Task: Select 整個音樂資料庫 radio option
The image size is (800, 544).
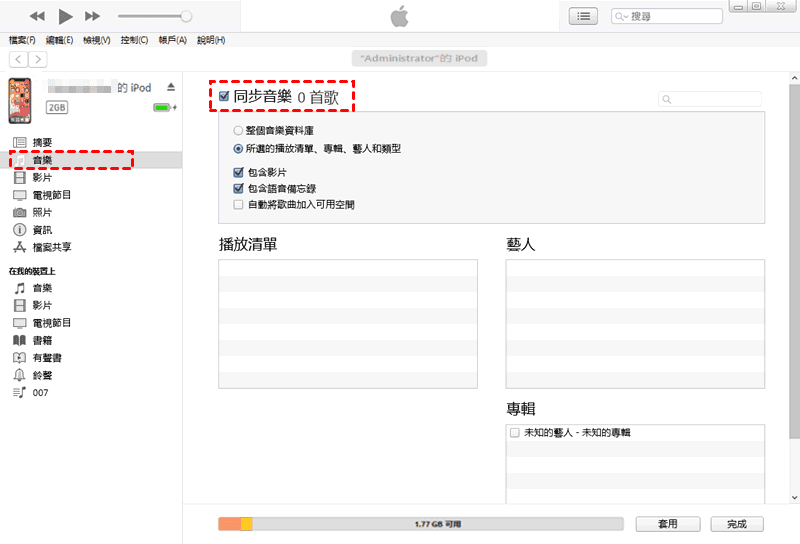Action: pyautogui.click(x=238, y=130)
